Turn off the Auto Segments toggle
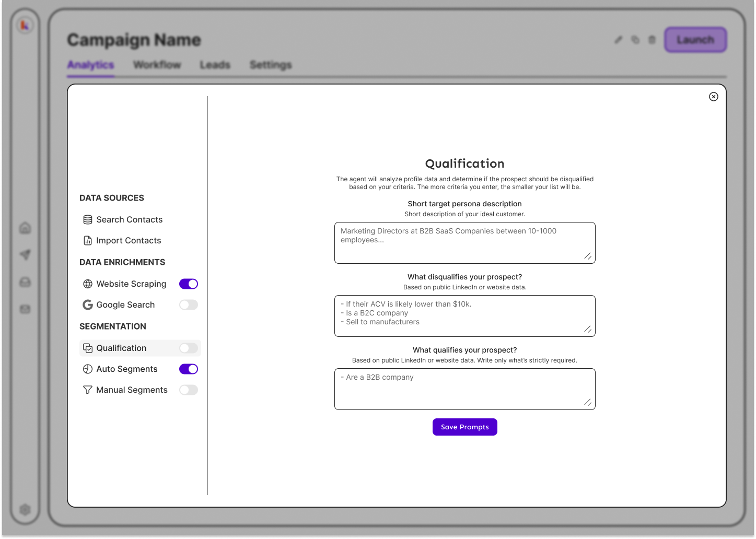Screen dimensions: 756x539 point(189,369)
